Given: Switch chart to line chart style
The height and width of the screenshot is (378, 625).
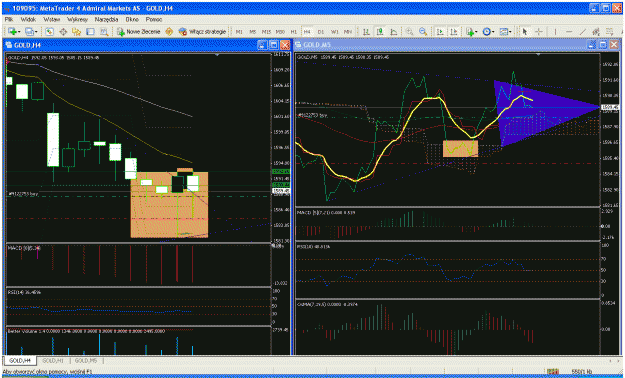Looking at the screenshot, I should coord(393,32).
